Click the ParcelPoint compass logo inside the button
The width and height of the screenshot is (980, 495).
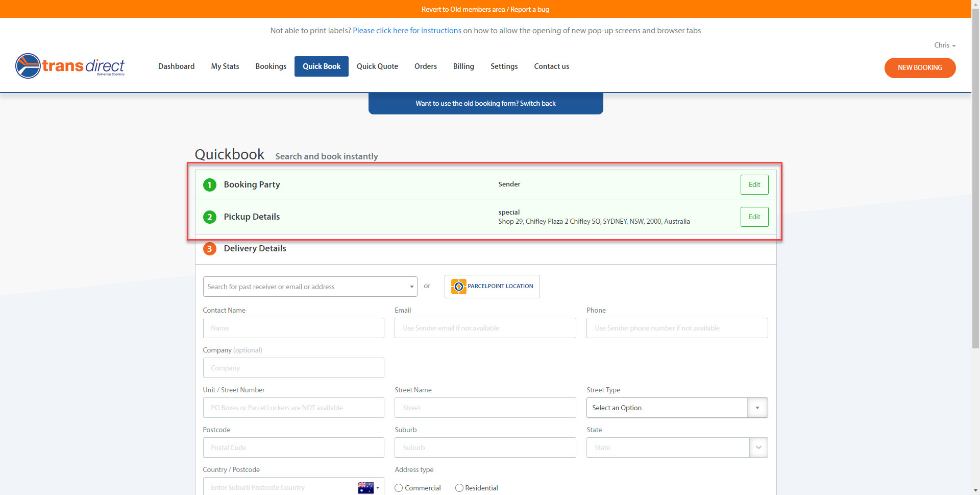(x=458, y=286)
